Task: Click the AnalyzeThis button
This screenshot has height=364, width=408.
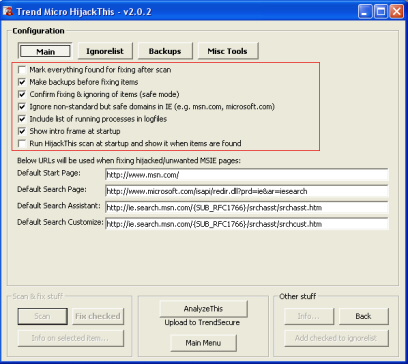Action: 203,309
